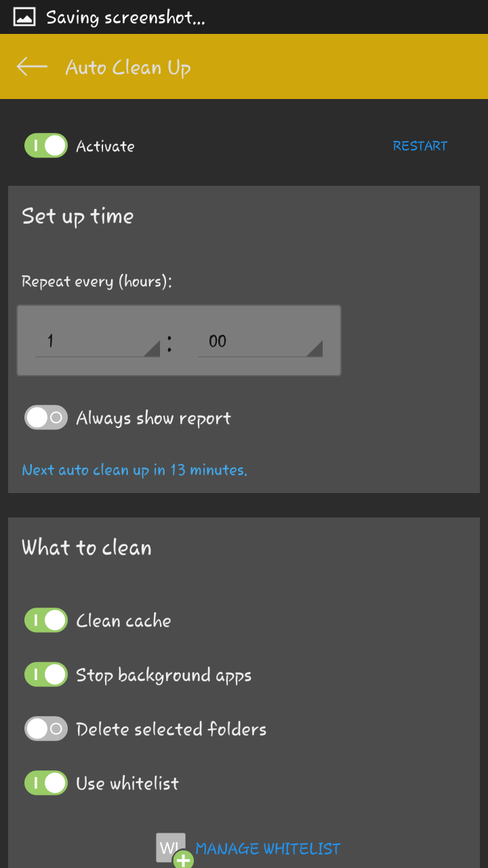Enable Always show report
488x868 pixels.
coord(45,418)
